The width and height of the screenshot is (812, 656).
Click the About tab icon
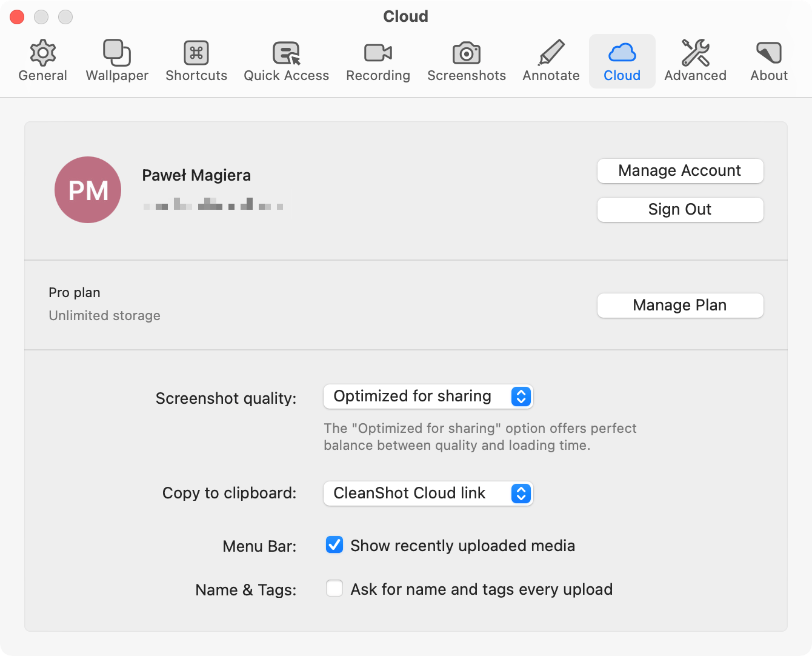pos(768,54)
